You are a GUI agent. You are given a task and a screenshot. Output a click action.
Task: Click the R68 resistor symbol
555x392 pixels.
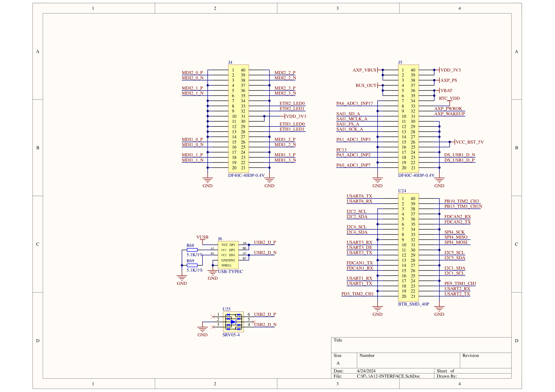coord(192,250)
